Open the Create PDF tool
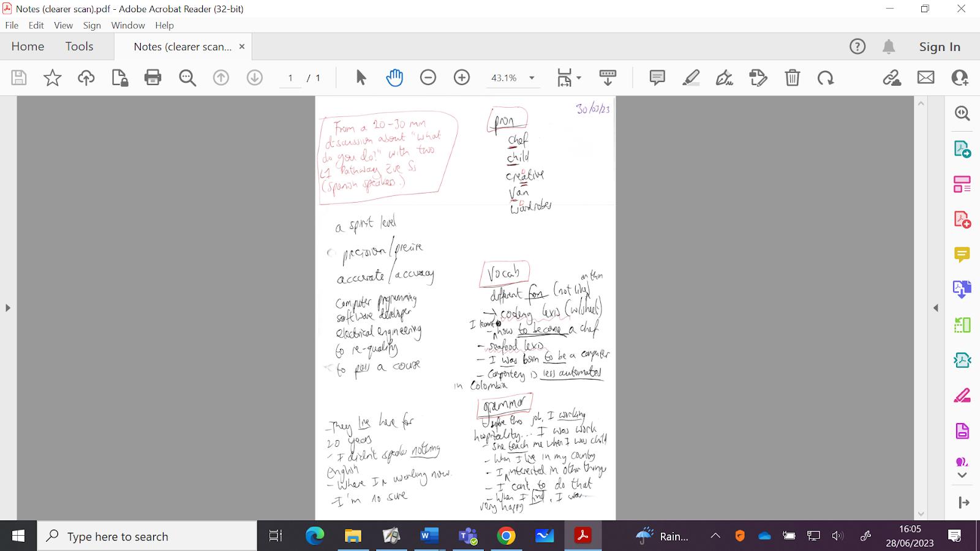The width and height of the screenshot is (980, 551). click(x=962, y=219)
